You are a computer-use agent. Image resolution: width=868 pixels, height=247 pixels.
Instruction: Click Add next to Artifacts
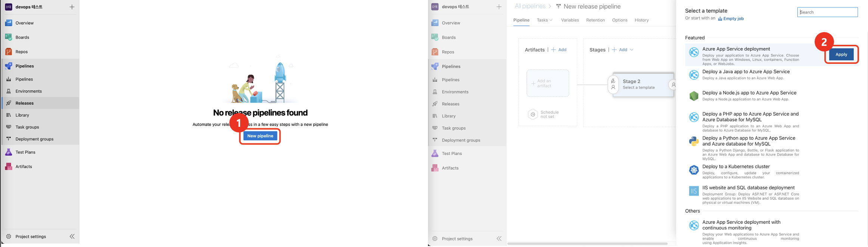point(559,50)
